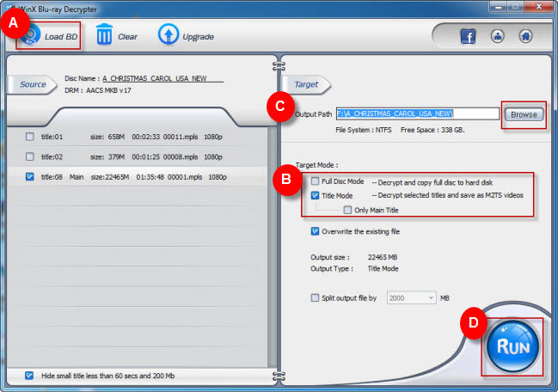This screenshot has height=392, width=558.
Task: Uncheck the title:08 Main checkbox
Action: click(x=30, y=177)
